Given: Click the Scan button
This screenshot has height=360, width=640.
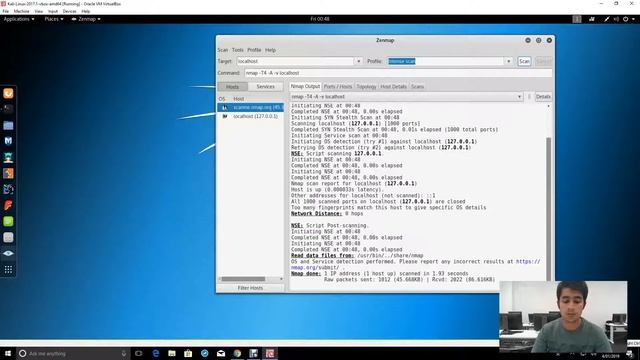Looking at the screenshot, I should (x=524, y=61).
